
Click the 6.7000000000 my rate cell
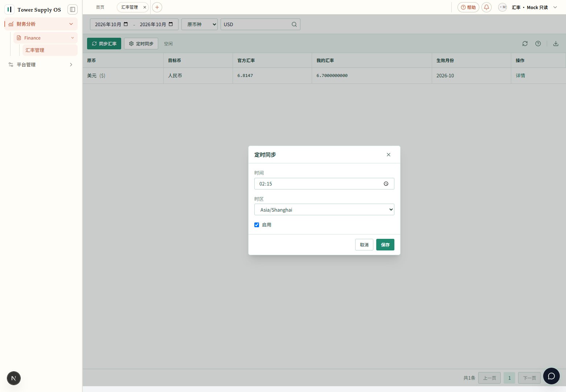coord(372,75)
